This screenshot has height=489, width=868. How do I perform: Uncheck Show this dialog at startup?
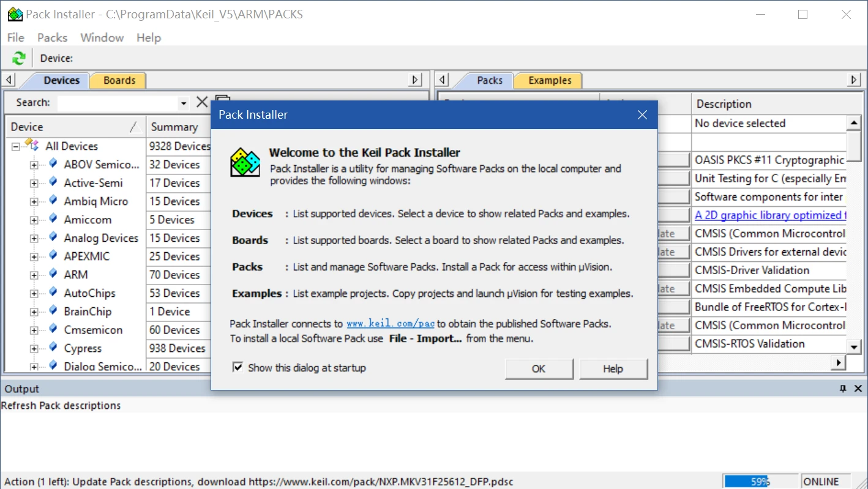[x=238, y=367]
